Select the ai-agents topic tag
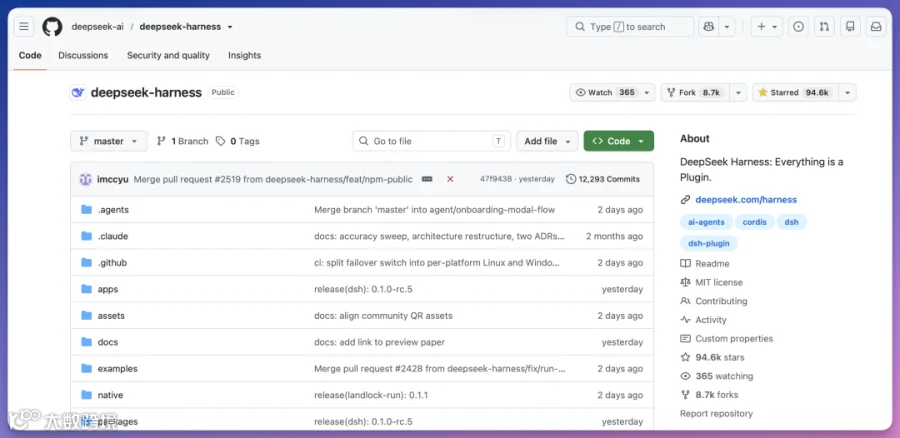This screenshot has width=900, height=438. [706, 222]
